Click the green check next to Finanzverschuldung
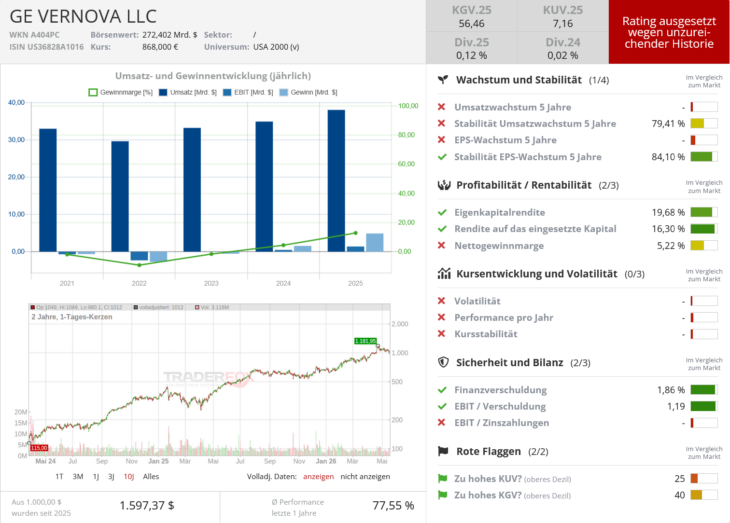 click(442, 390)
